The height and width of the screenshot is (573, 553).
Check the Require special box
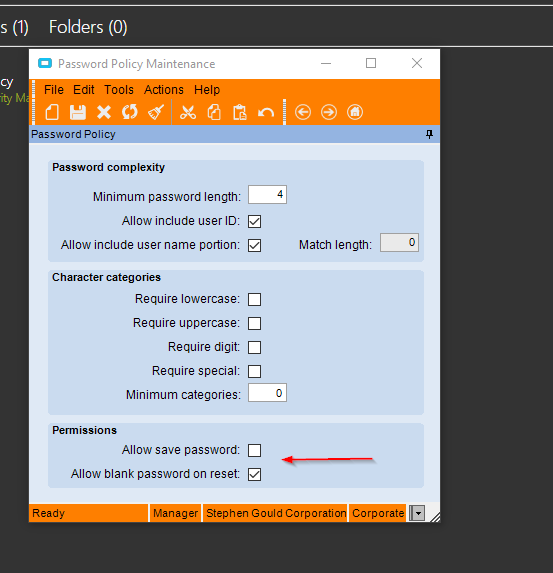254,371
